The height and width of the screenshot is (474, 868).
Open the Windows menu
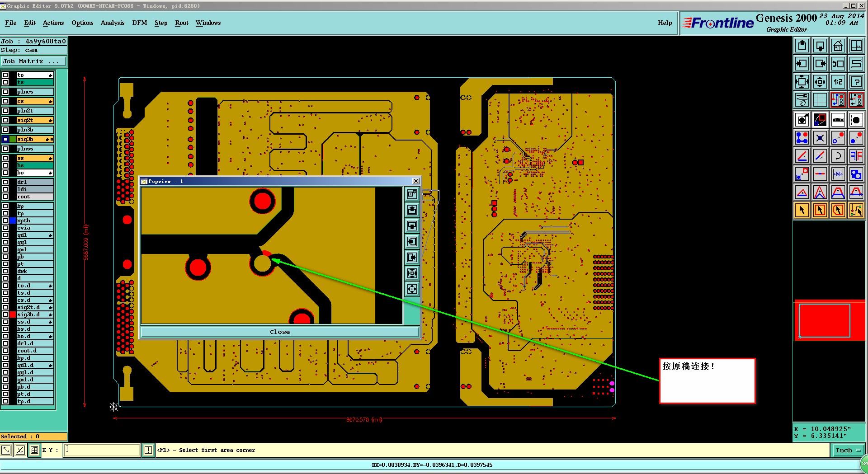point(208,23)
